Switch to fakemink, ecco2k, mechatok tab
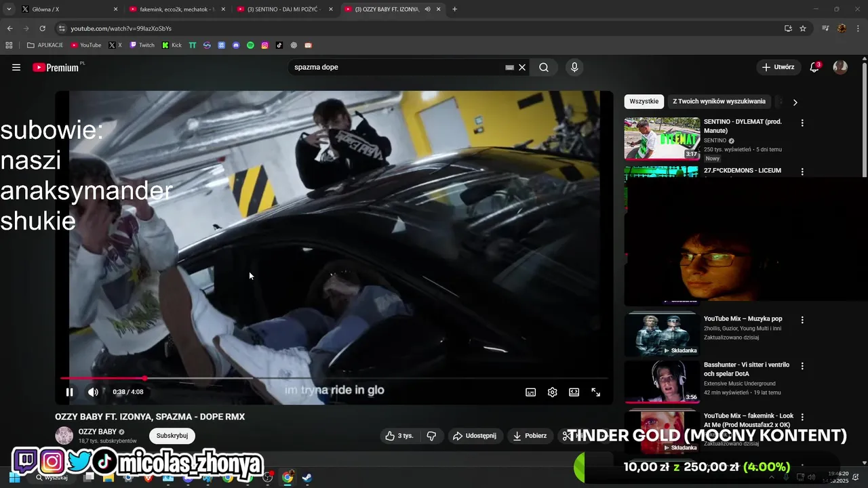Screen dimensions: 868x488 (x=177, y=9)
